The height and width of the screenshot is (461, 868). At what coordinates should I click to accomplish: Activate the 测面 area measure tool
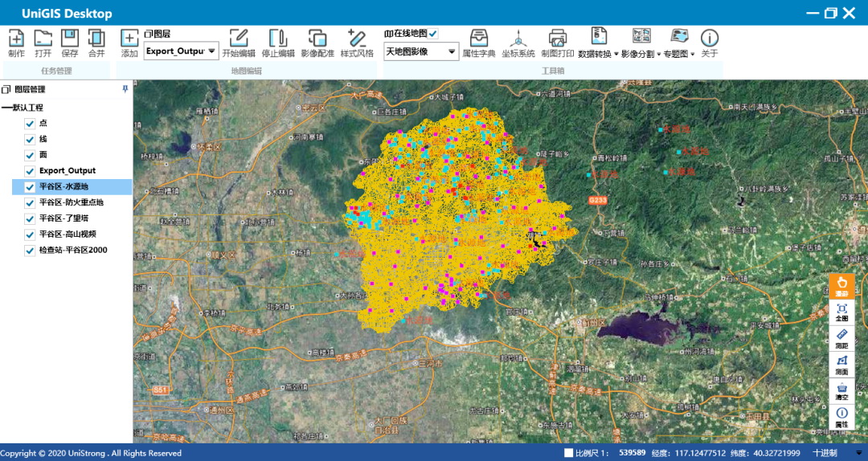[841, 365]
